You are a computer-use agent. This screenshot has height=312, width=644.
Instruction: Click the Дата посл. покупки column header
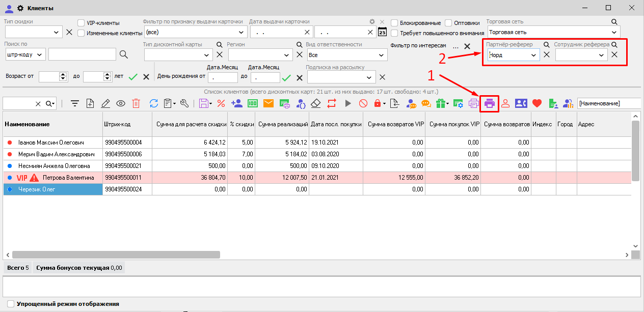[x=336, y=124]
